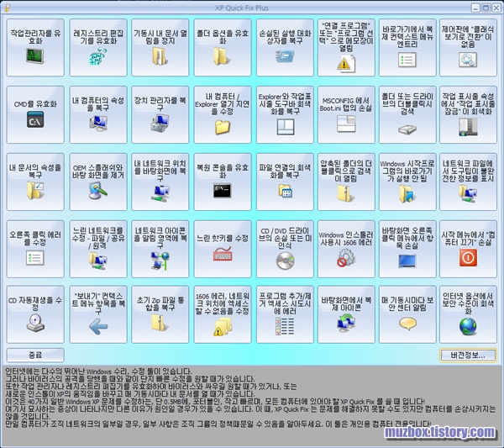The image size is (504, 448).
Task: Restore initial Zip file integration tile
Action: (x=160, y=314)
